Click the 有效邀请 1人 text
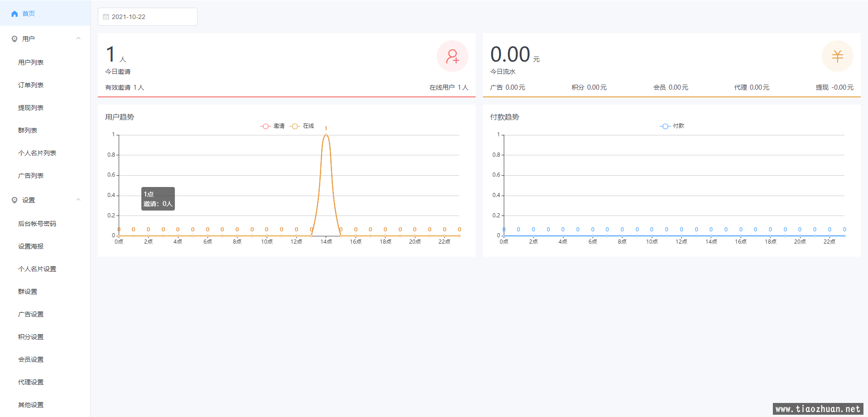This screenshot has height=417, width=868. [125, 87]
